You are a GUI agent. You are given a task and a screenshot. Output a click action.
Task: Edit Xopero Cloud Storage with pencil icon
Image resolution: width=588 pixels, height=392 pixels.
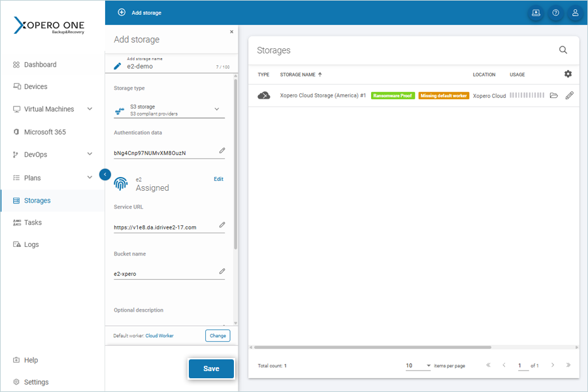[569, 95]
